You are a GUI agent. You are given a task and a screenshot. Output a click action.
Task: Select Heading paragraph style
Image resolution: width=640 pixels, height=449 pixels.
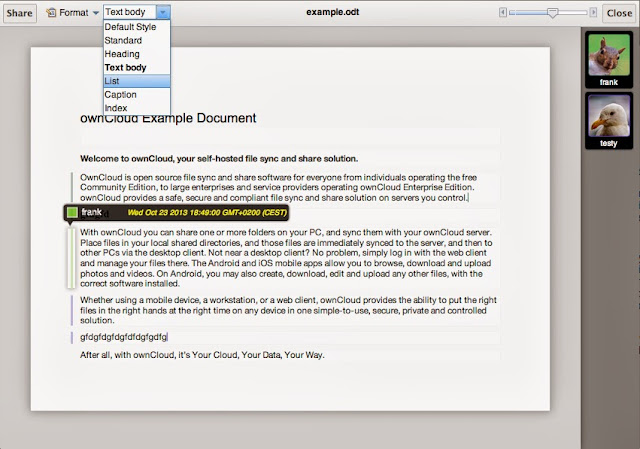(x=137, y=54)
